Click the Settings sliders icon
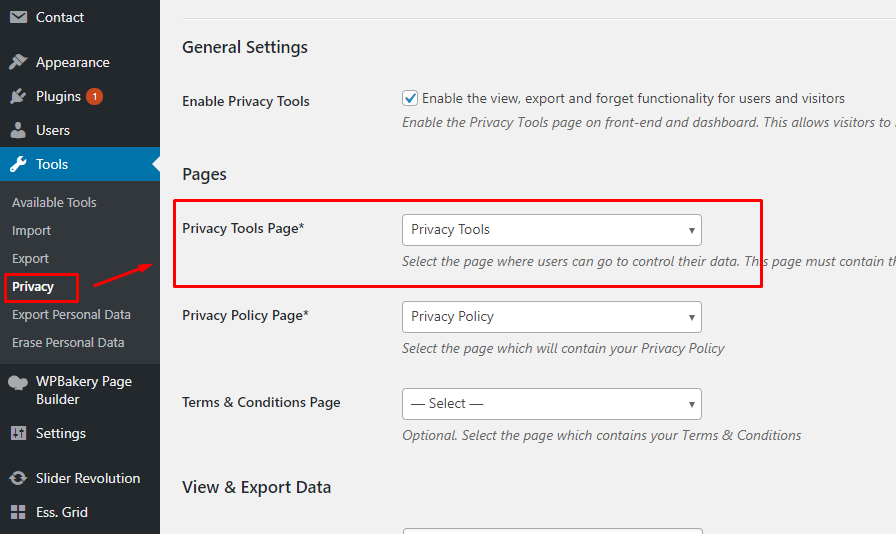Screen dimensions: 896x534 pyautogui.click(x=18, y=433)
